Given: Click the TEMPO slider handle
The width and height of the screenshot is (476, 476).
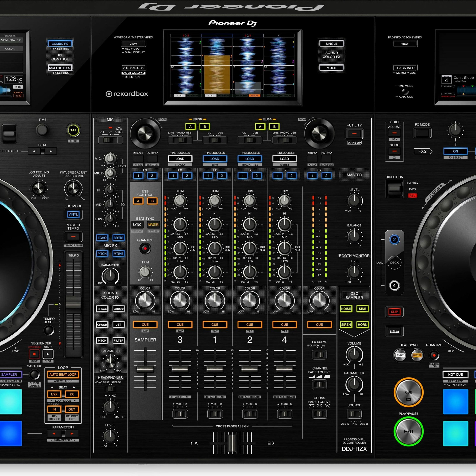Looking at the screenshot, I should (x=73, y=305).
